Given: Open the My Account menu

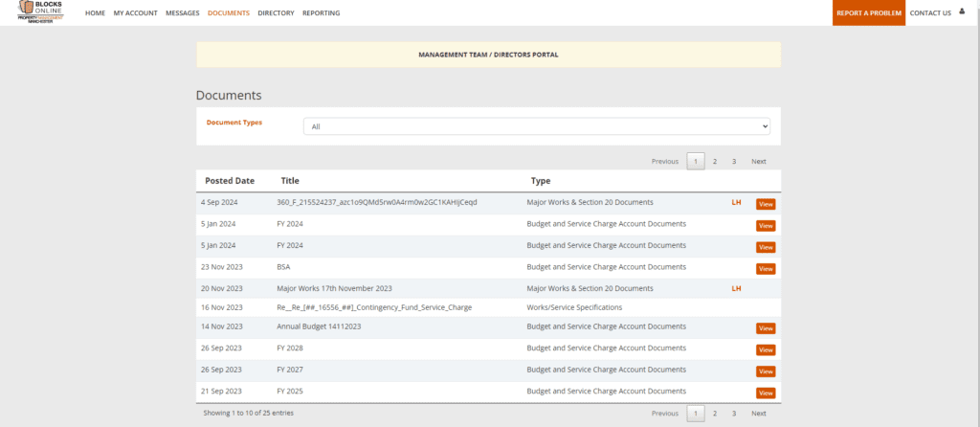Looking at the screenshot, I should [135, 13].
